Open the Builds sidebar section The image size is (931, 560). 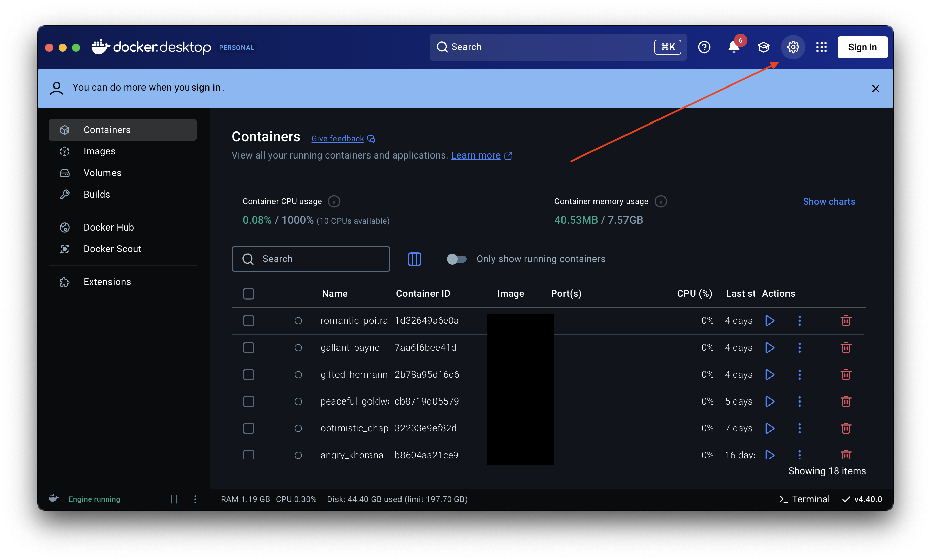point(122,194)
